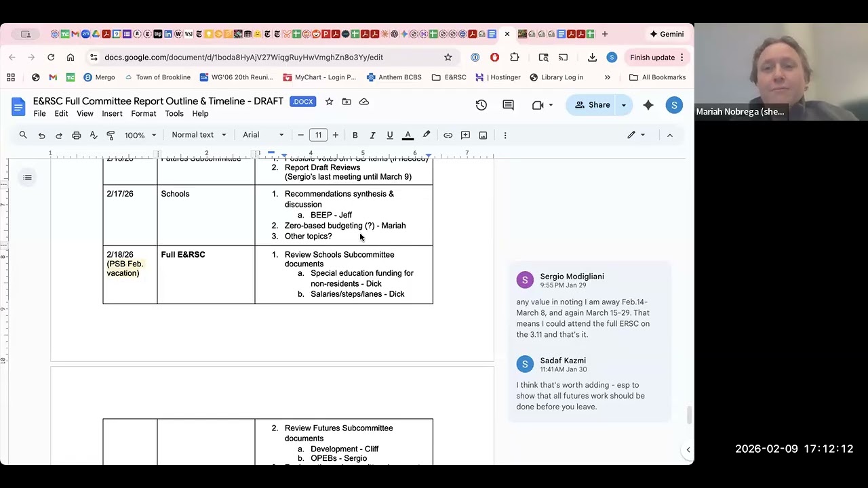Viewport: 868px width, 488px height.
Task: Open more toolbar options (three dots)
Action: click(505, 135)
